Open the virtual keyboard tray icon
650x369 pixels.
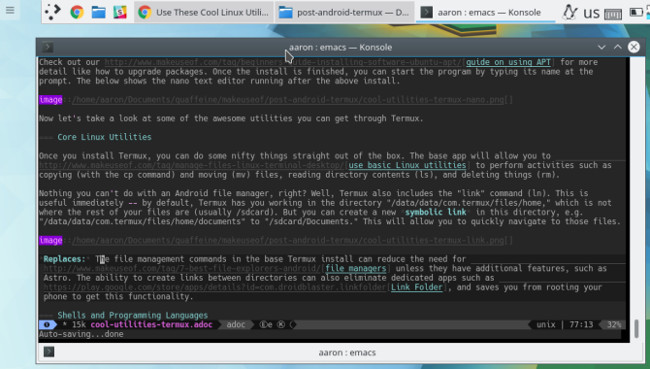pyautogui.click(x=613, y=14)
